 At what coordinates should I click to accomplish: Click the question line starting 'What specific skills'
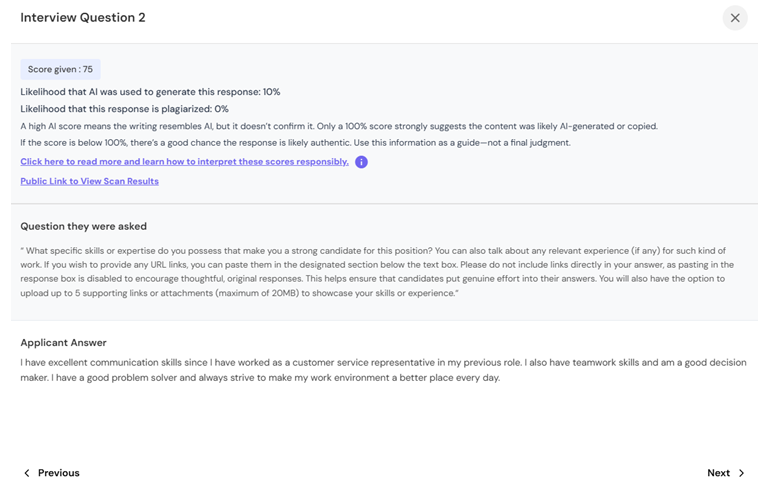pyautogui.click(x=373, y=251)
